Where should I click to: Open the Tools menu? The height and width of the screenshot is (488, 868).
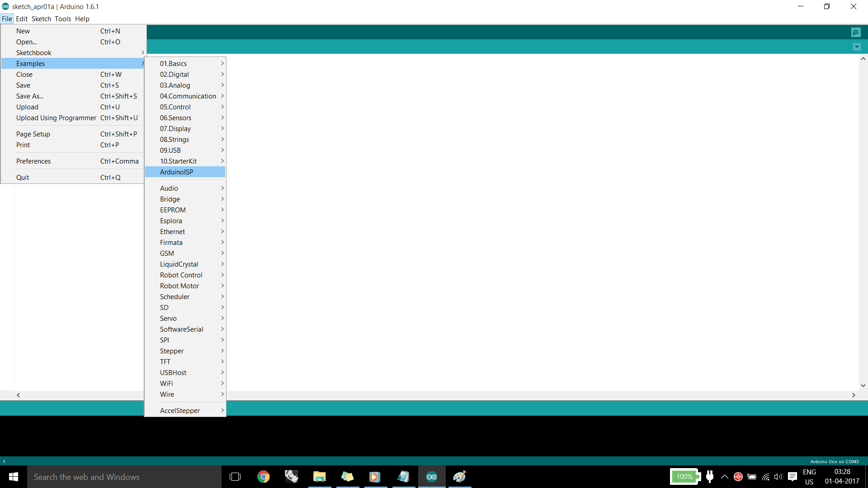pos(63,19)
